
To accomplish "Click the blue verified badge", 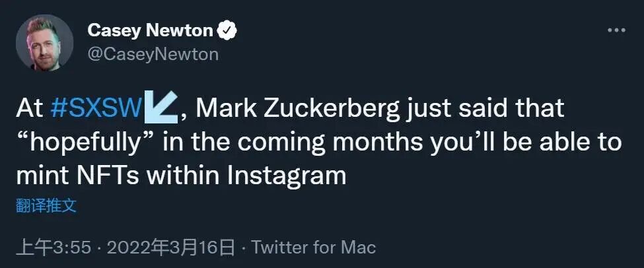I will pyautogui.click(x=228, y=31).
